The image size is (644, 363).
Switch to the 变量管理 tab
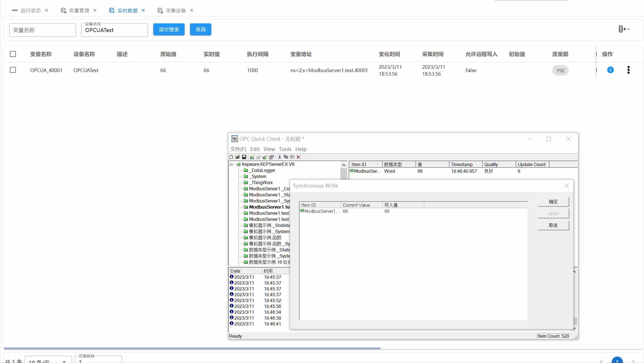[x=79, y=11]
